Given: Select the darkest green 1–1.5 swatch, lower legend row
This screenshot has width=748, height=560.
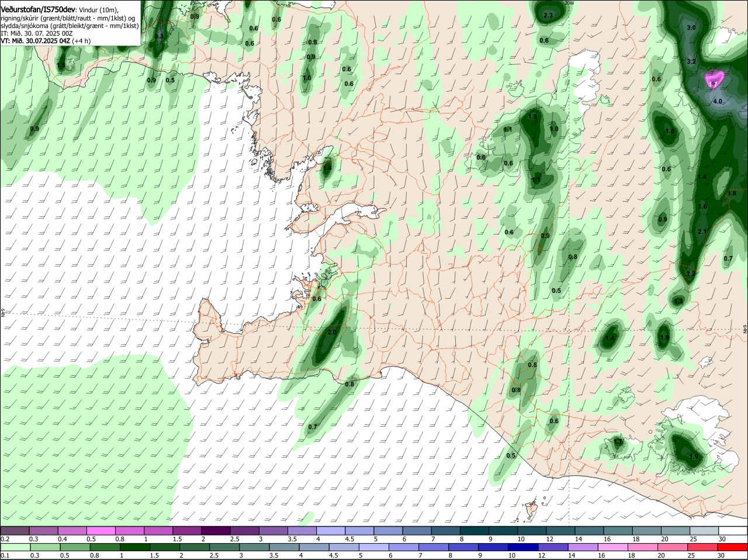Looking at the screenshot, I should (x=134, y=547).
